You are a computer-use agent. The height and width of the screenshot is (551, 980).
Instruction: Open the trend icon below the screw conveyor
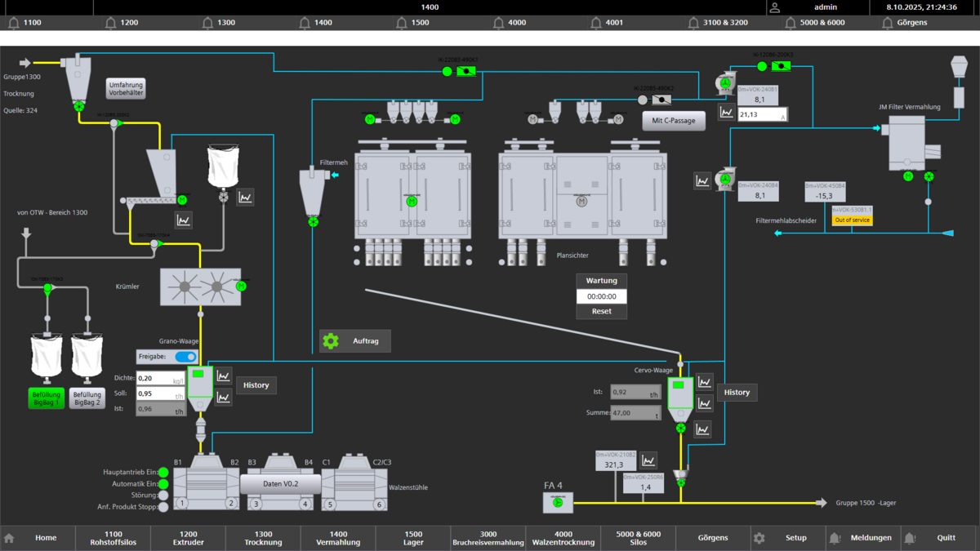184,220
